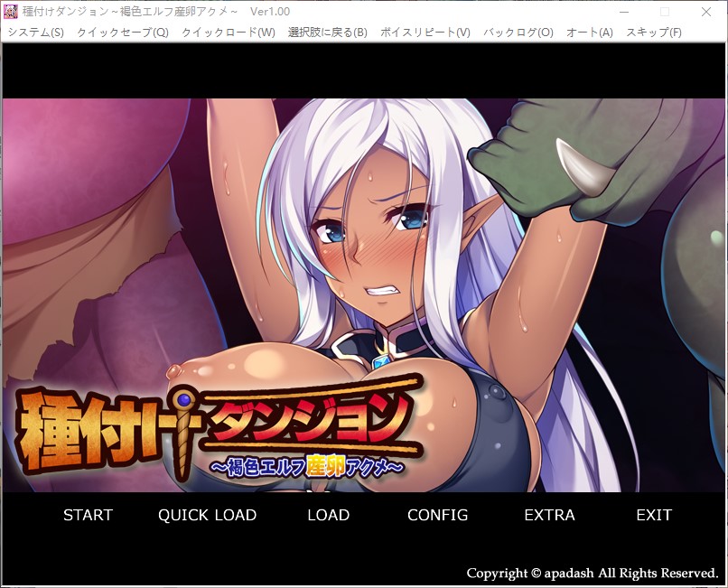Click ボイスリピート(V) in the menu bar
This screenshot has width=728, height=588.
pyautogui.click(x=425, y=33)
